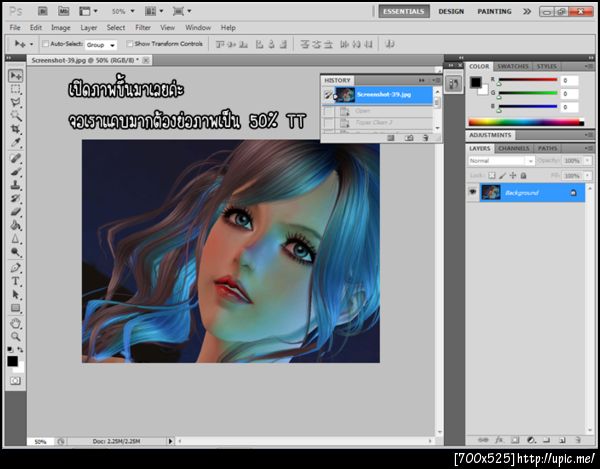
Task: Show more workspaces with double chevron
Action: coord(527,11)
